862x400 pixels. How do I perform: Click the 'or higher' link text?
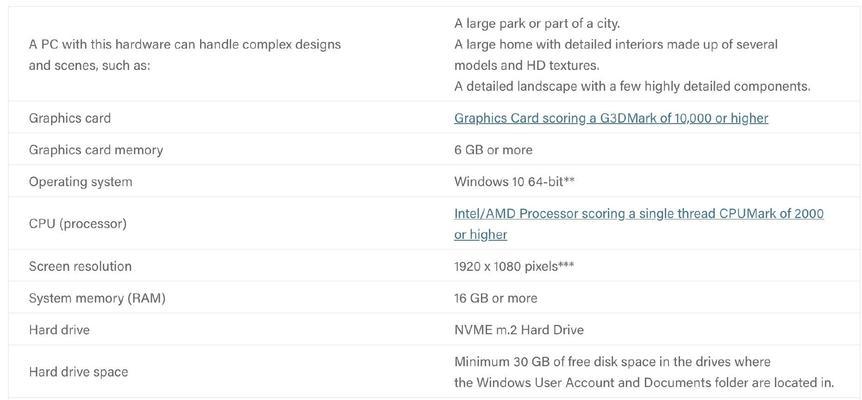(480, 235)
